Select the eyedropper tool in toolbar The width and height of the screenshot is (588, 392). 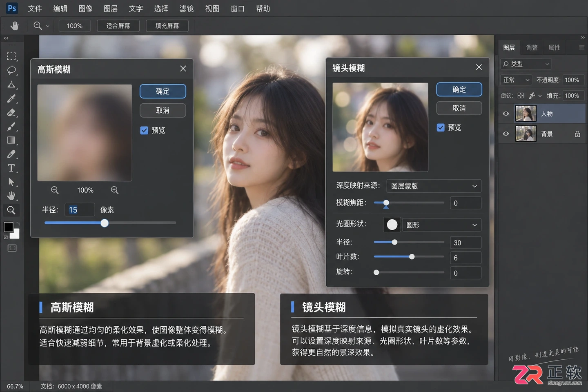click(x=11, y=98)
